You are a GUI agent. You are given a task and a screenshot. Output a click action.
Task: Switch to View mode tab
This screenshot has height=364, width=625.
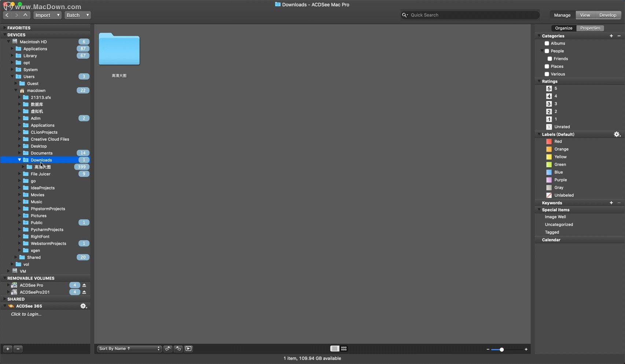585,15
